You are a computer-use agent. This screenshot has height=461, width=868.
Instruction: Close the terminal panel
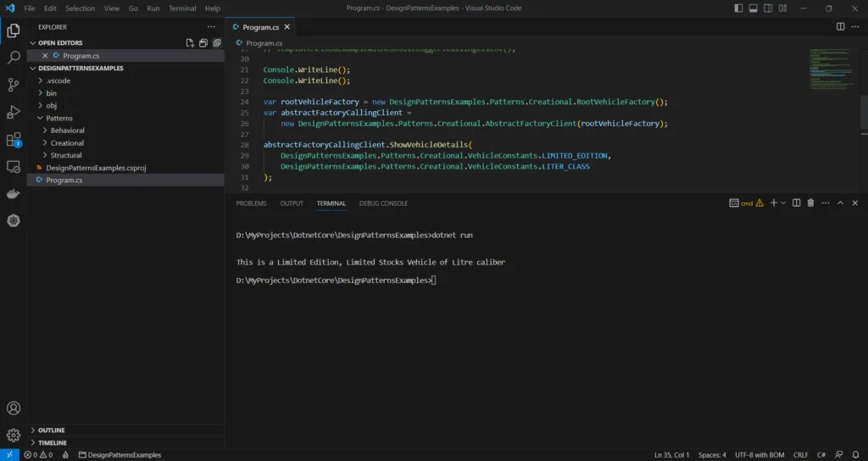click(854, 203)
